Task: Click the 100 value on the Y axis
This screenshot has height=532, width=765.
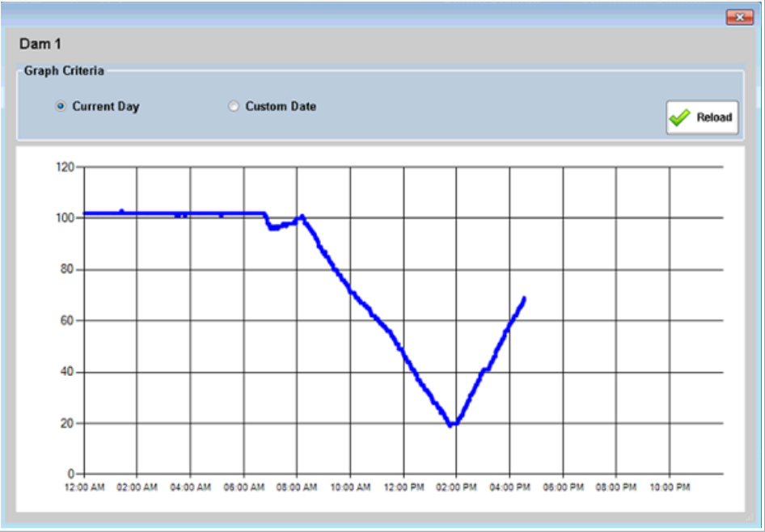Action: pos(66,218)
